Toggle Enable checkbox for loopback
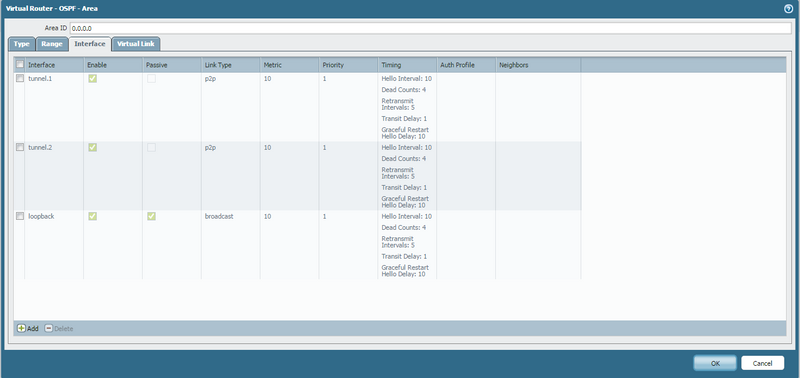 (92, 216)
